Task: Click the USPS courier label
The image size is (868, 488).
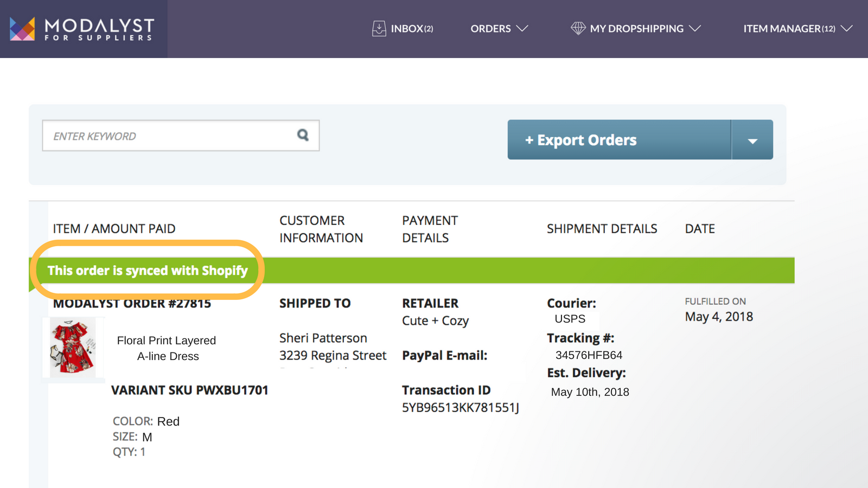Action: [570, 319]
